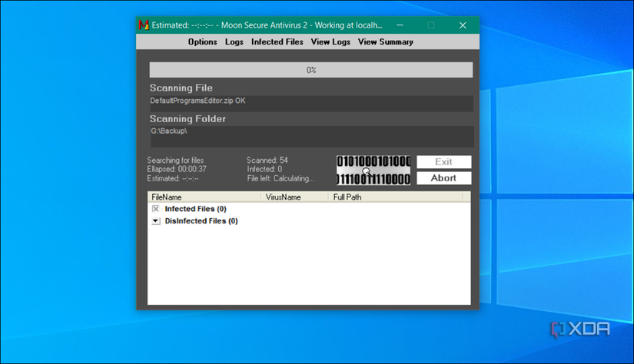The height and width of the screenshot is (364, 634).
Task: Toggle the Infected Files group checkbox
Action: (x=156, y=209)
